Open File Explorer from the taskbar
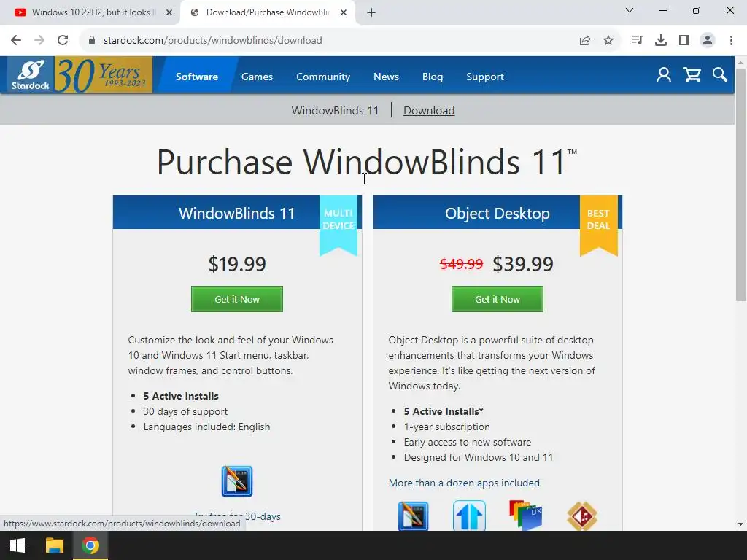 (54, 545)
